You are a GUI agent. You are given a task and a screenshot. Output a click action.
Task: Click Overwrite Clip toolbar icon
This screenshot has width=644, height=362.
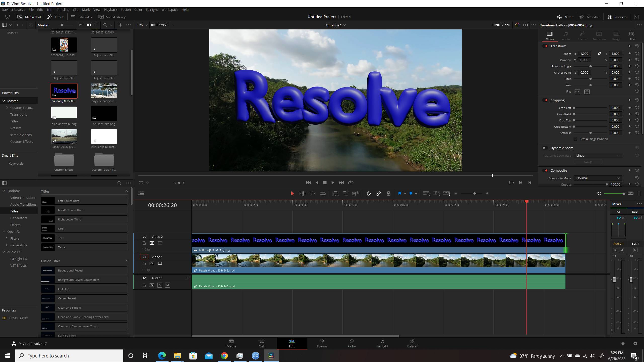click(345, 193)
